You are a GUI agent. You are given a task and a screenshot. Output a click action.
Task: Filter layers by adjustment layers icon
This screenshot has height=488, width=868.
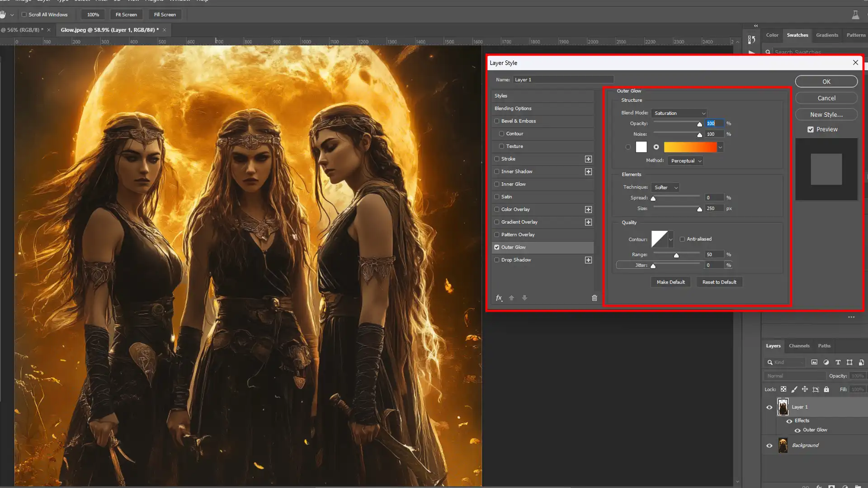click(x=826, y=362)
